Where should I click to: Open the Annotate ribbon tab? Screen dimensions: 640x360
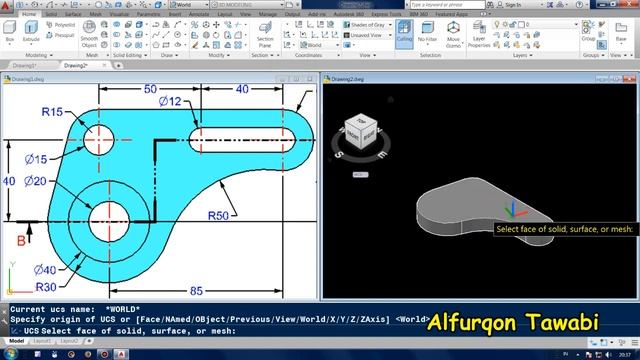[199, 14]
